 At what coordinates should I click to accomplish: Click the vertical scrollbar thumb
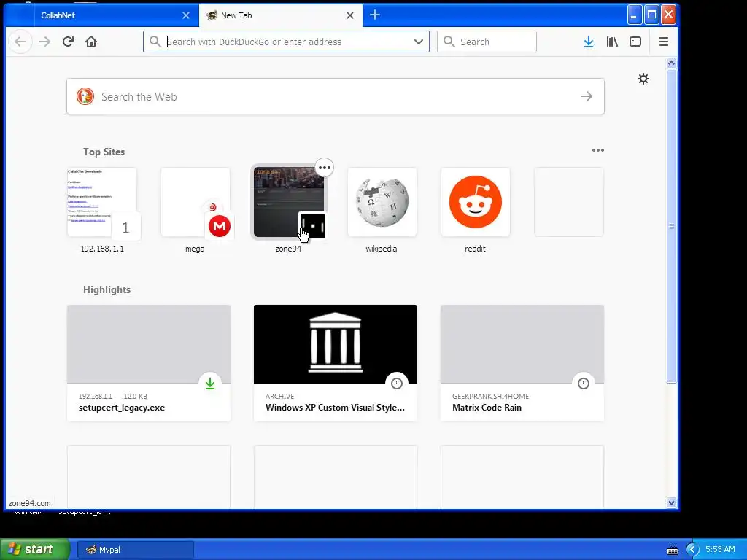pyautogui.click(x=671, y=226)
